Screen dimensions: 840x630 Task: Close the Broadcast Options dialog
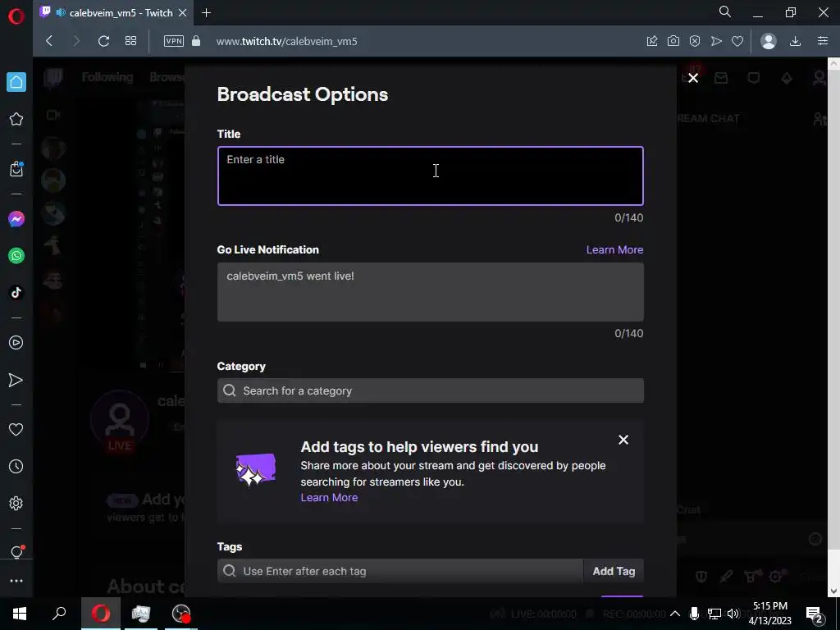coord(693,78)
